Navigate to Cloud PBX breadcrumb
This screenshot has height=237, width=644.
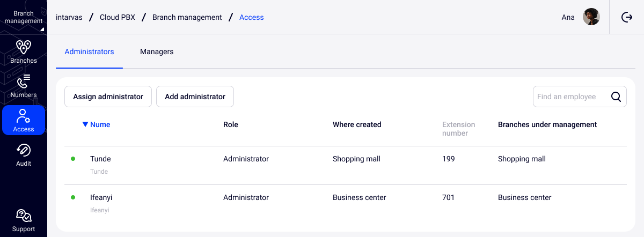point(117,17)
